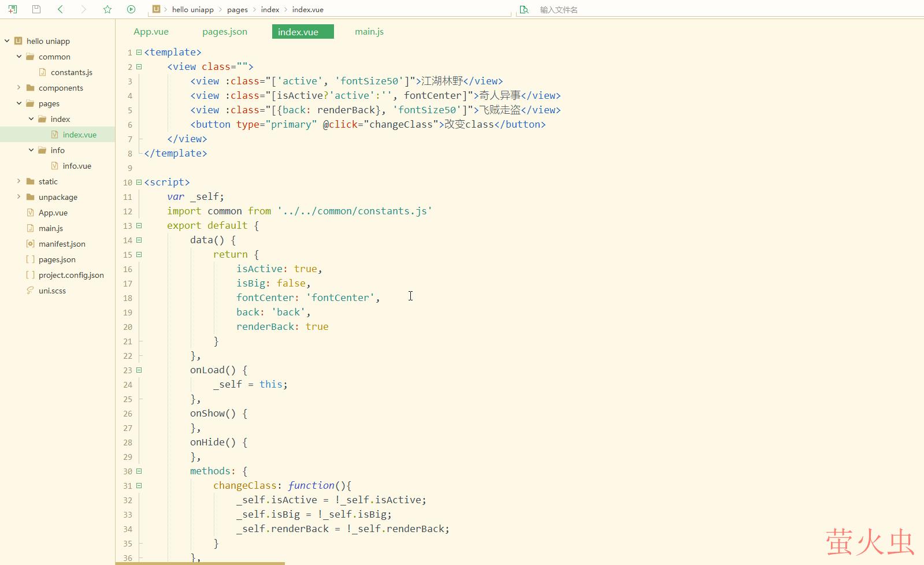Click 'hello uniapp' in the breadcrumb

pos(192,10)
